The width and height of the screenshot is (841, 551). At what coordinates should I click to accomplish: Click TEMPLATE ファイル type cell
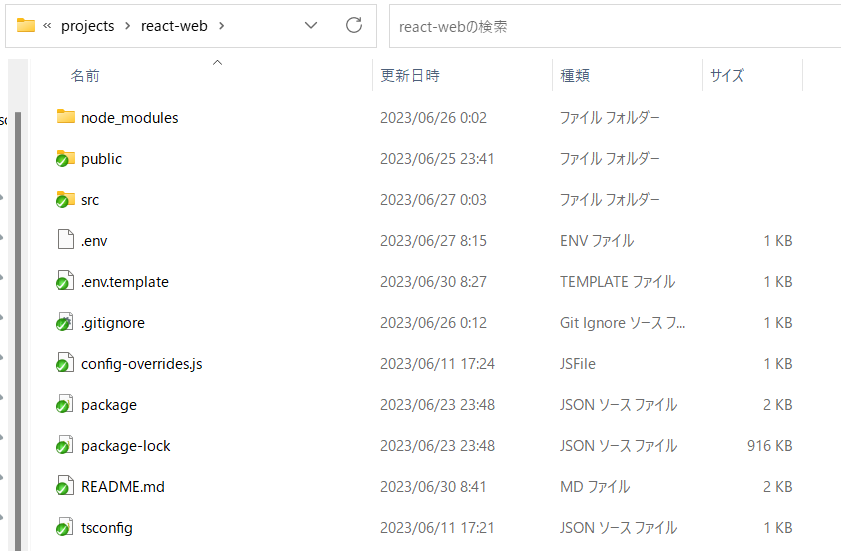pos(617,282)
